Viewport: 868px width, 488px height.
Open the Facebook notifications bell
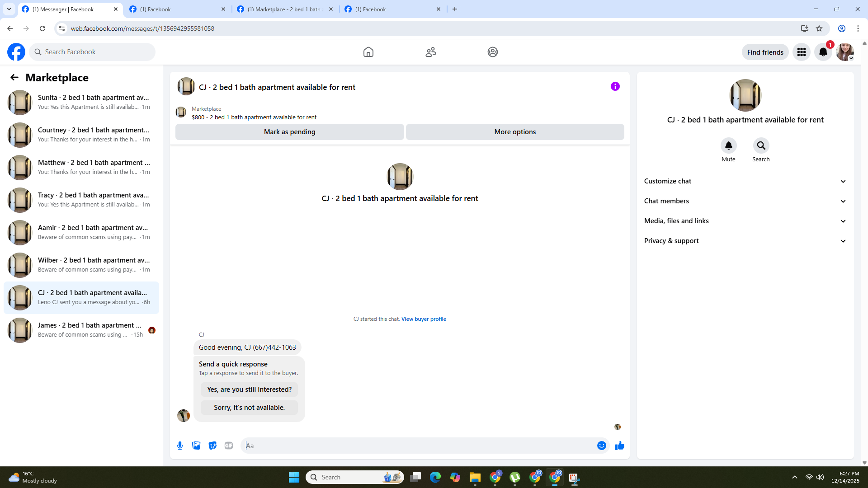(x=823, y=52)
